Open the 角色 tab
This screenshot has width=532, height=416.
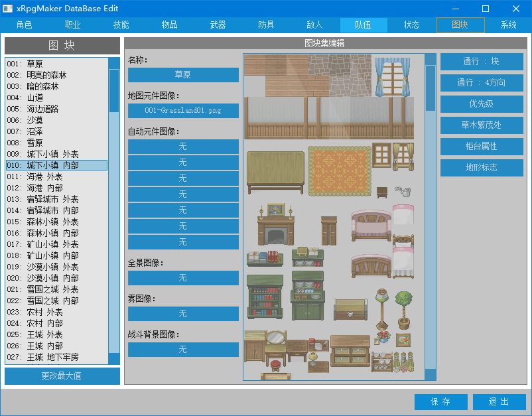pos(24,25)
